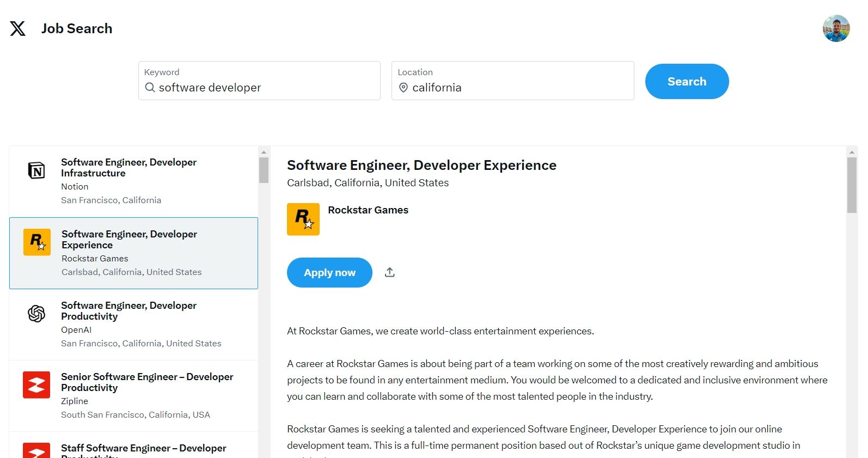Screen dimensions: 868x458
Task: Select the Software Engineer, Developer Experience listing
Action: 133,253
